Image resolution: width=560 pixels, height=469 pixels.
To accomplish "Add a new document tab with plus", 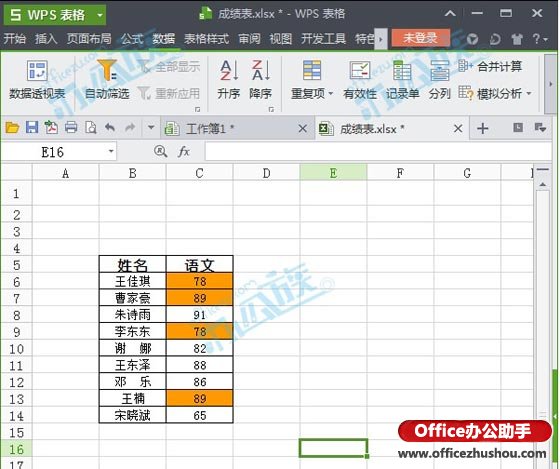I will tap(482, 128).
